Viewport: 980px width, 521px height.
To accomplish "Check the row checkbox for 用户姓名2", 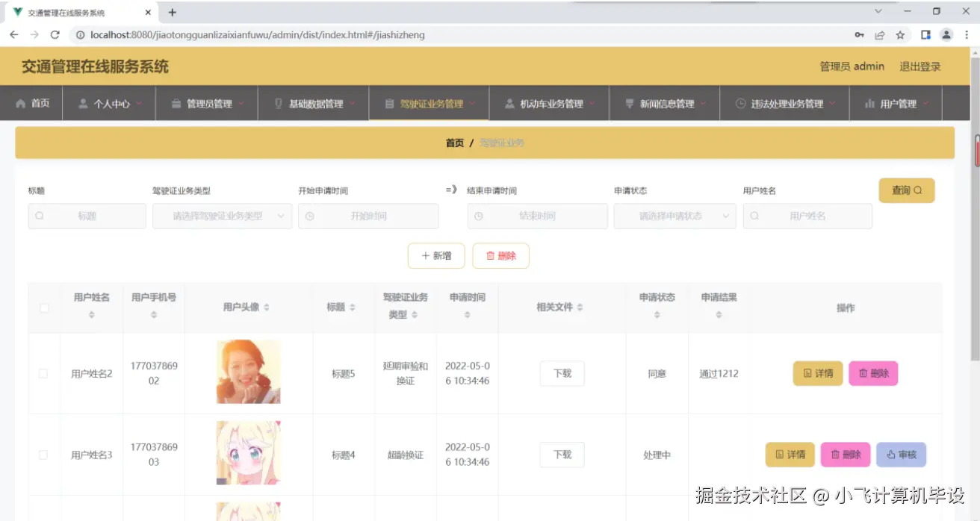I will coord(43,373).
